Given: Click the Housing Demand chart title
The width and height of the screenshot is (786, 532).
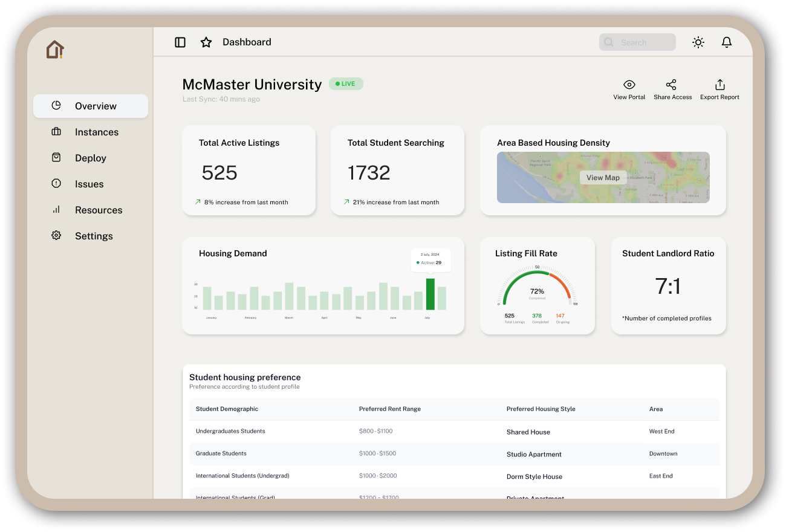Looking at the screenshot, I should (x=233, y=254).
